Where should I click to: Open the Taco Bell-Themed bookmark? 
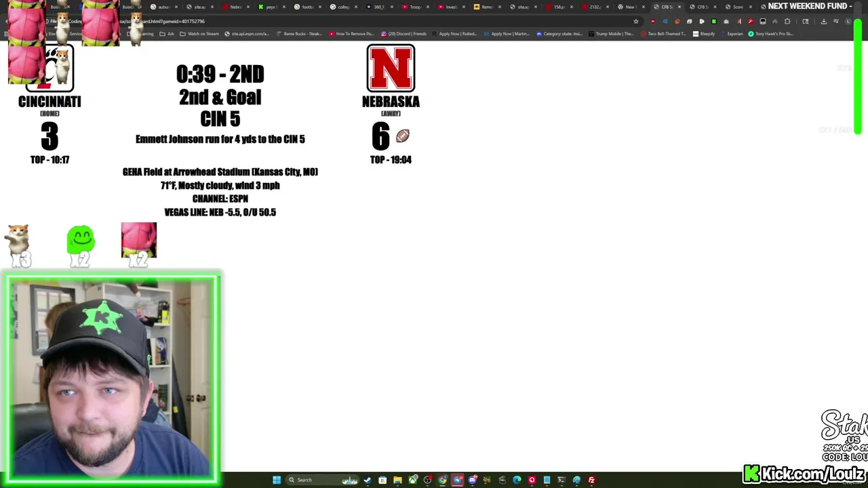click(x=664, y=34)
